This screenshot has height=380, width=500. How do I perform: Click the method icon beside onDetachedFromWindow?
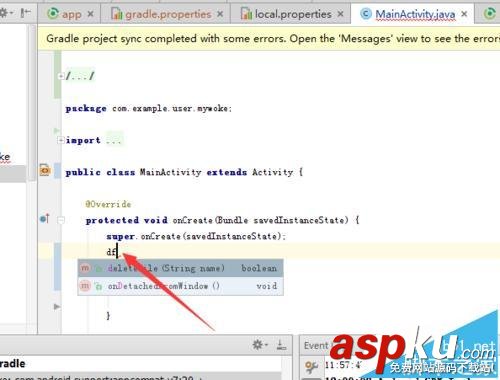(x=85, y=286)
